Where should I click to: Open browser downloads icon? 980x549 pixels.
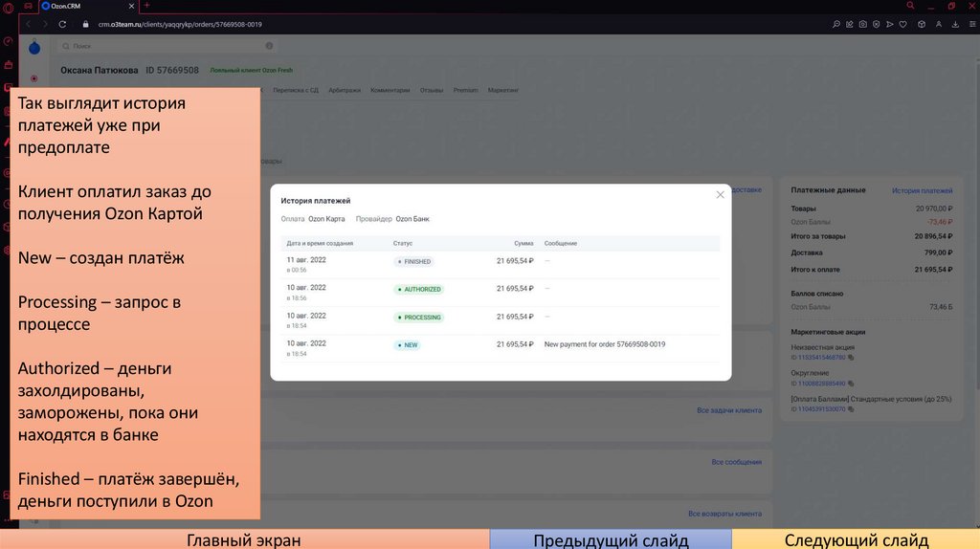pos(955,24)
